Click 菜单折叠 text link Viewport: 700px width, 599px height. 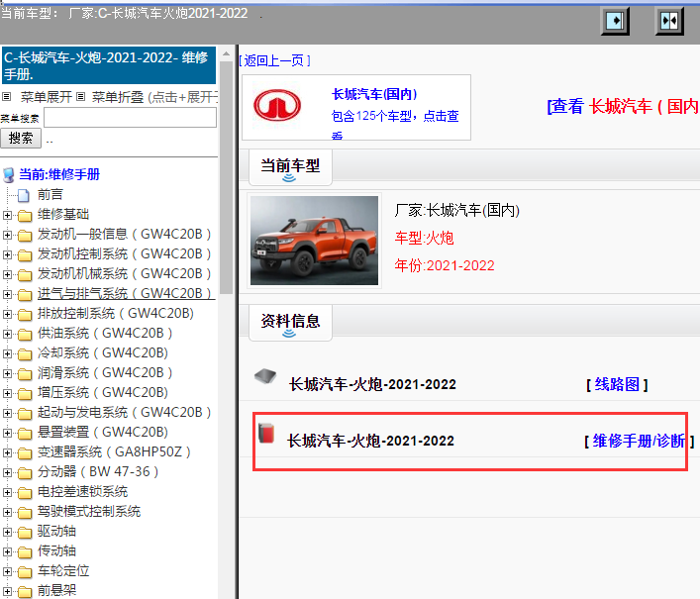[118, 97]
